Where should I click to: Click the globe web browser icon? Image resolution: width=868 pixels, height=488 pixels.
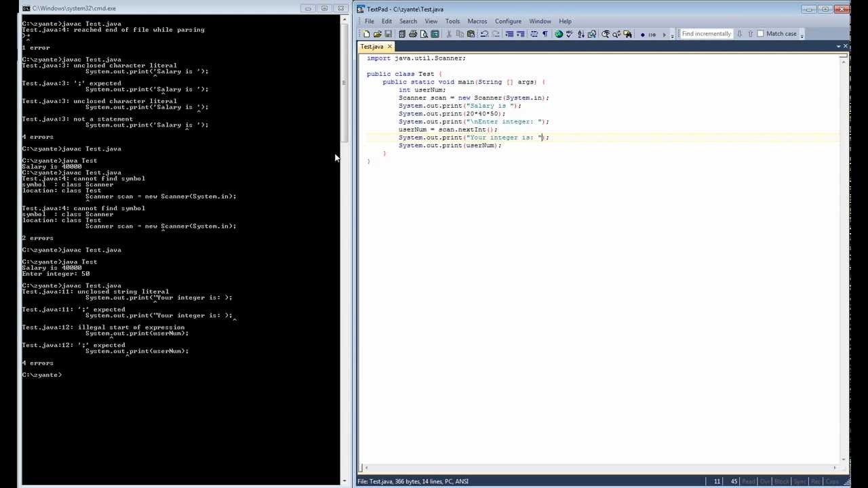(559, 34)
